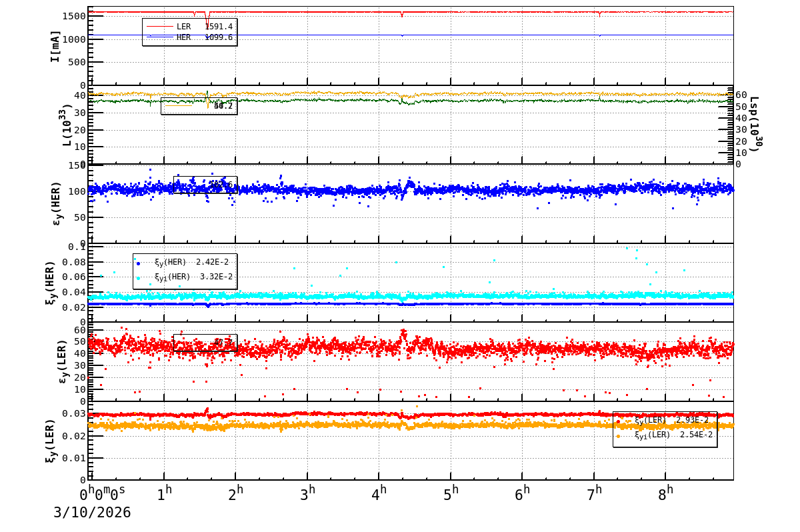The image size is (800, 532).
Task: Click the 60 tick on Lsp right axis
Action: point(741,95)
